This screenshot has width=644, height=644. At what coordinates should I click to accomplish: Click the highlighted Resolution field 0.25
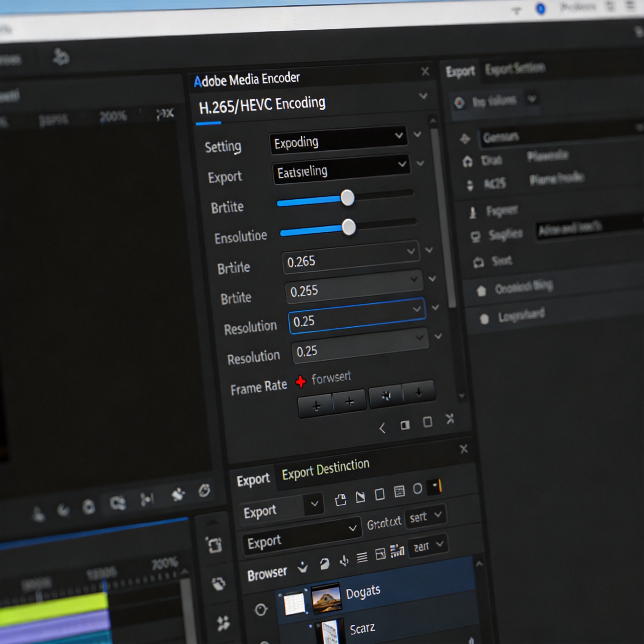(357, 316)
